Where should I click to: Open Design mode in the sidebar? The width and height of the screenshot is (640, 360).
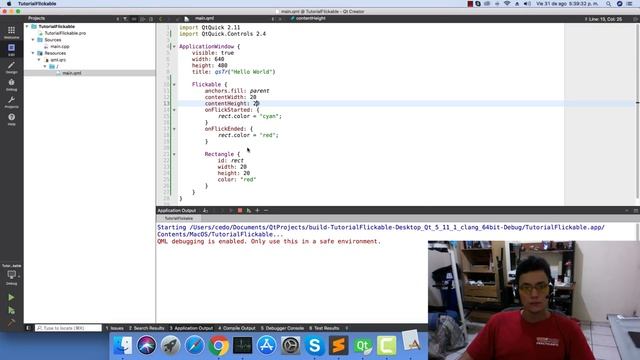point(11,67)
